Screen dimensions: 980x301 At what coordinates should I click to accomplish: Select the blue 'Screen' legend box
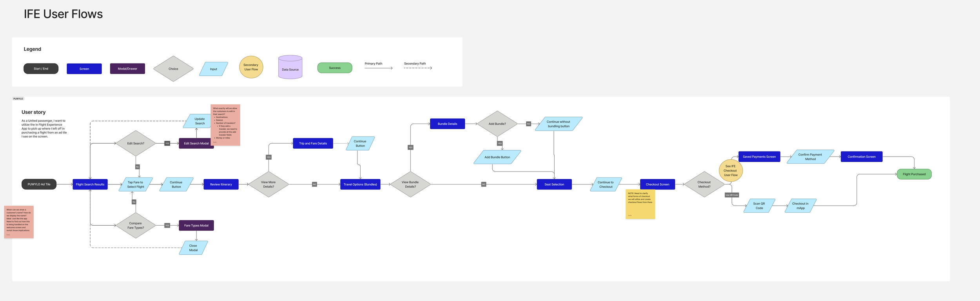[84, 69]
